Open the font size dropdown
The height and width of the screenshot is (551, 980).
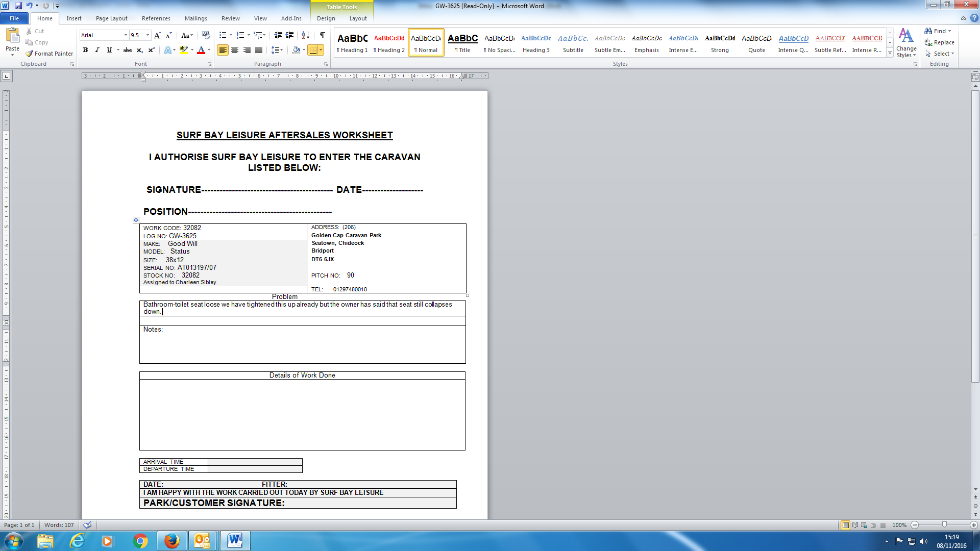(x=148, y=35)
